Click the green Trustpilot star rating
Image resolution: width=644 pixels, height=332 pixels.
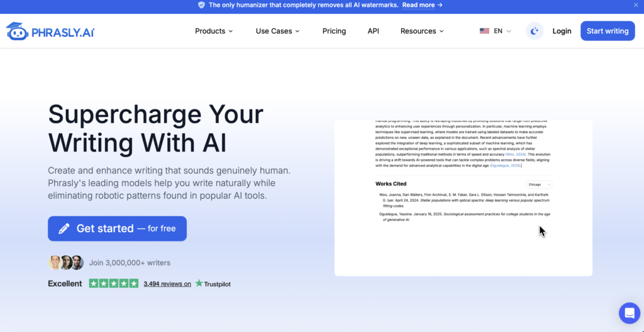114,284
